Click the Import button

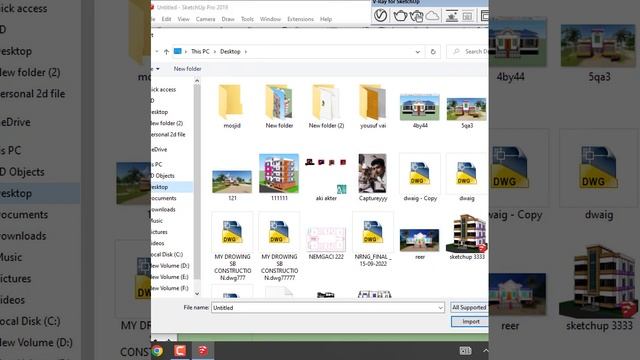(470, 322)
